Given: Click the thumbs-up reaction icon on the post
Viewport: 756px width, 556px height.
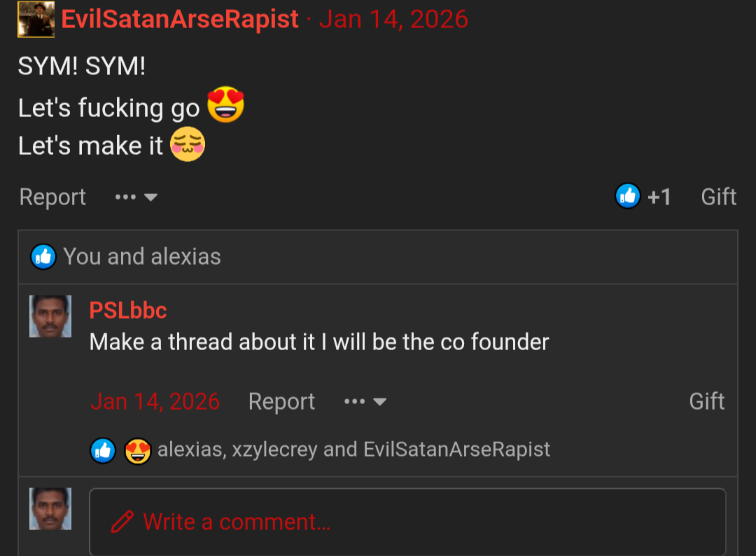Looking at the screenshot, I should point(628,197).
